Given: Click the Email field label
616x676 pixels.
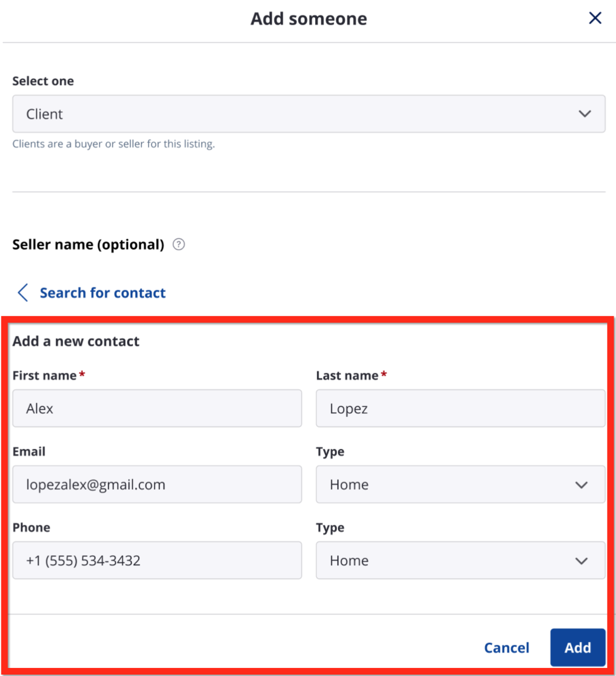Looking at the screenshot, I should (29, 452).
